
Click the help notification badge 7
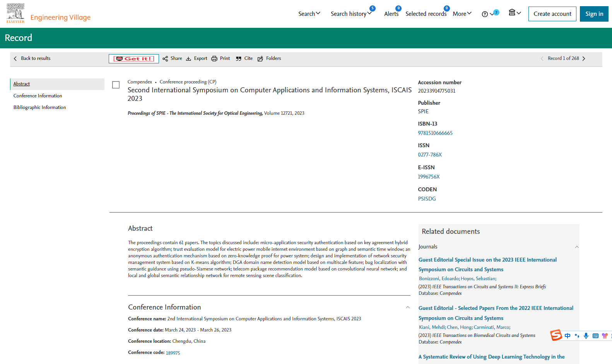click(x=496, y=12)
